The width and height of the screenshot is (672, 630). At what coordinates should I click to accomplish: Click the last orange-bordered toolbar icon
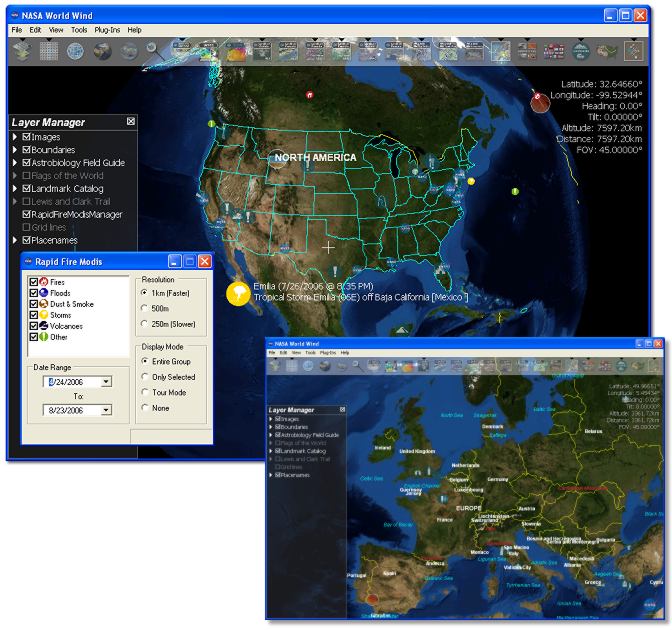(x=634, y=51)
